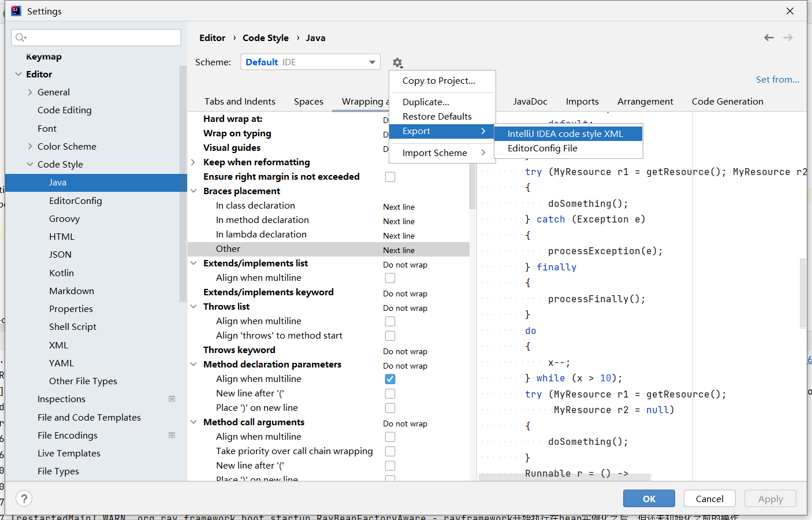Toggle Align when multiline under Throws list

pos(390,321)
